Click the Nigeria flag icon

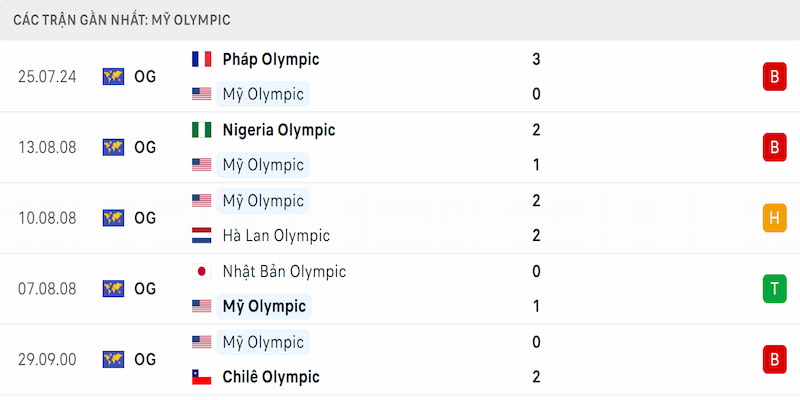(x=202, y=130)
